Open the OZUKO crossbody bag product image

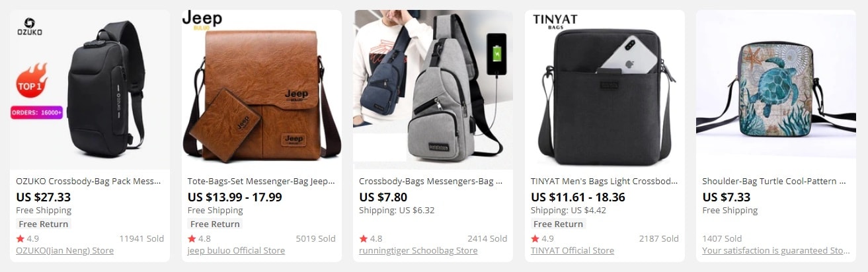(90, 90)
